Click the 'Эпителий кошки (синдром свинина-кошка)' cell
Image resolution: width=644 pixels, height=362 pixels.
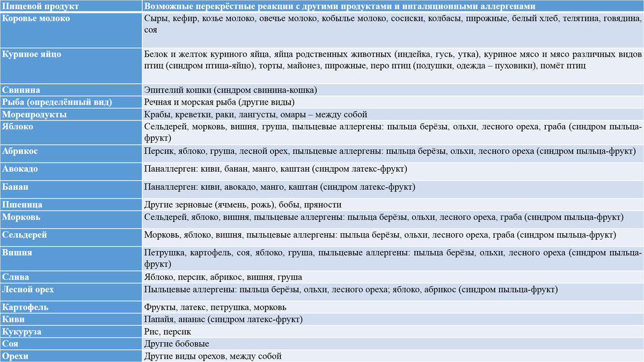coord(393,90)
